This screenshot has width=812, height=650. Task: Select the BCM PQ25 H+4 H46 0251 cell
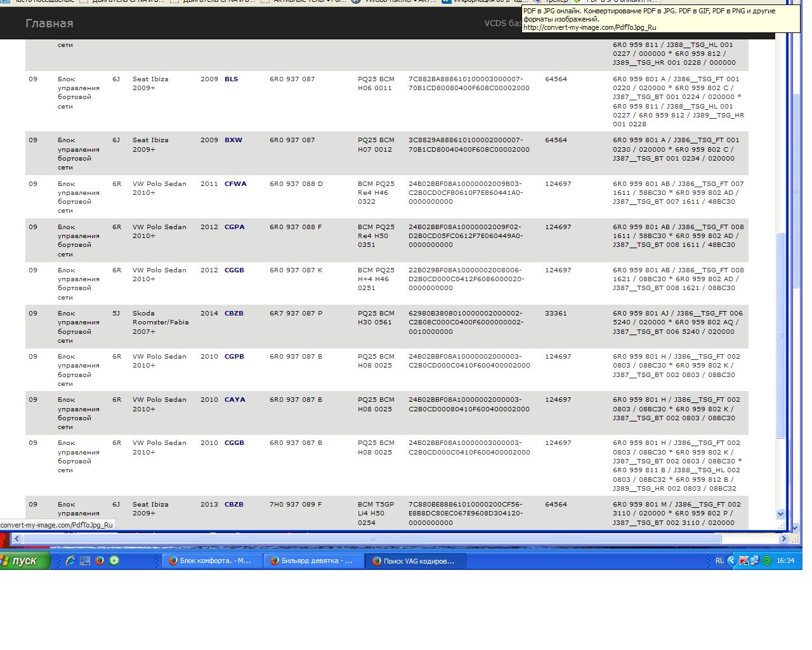pyautogui.click(x=376, y=279)
